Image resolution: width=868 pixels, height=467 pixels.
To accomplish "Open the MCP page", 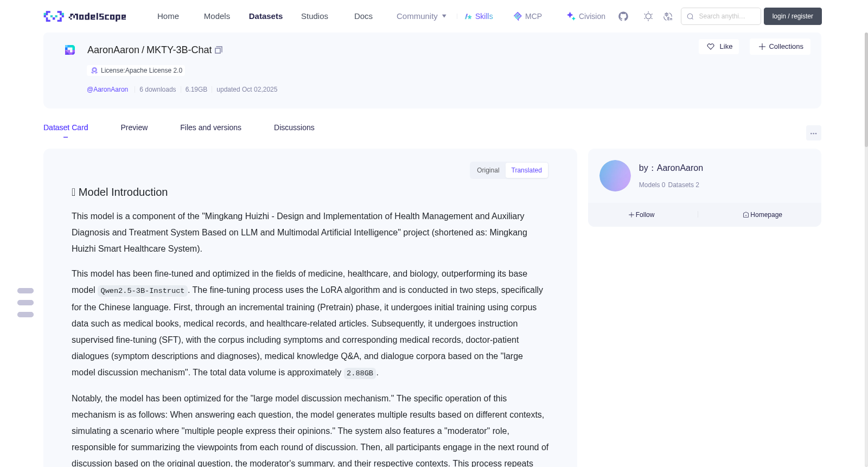I will point(527,16).
